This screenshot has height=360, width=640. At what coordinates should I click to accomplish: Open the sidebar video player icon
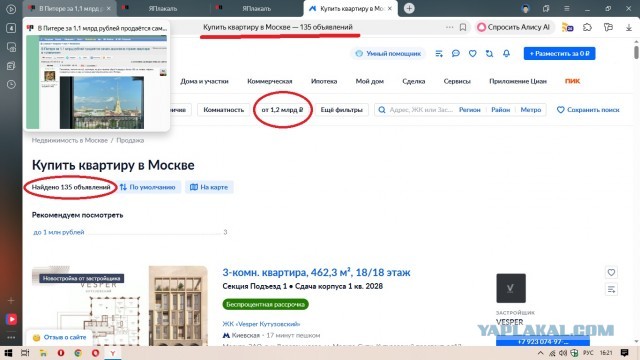(11, 319)
